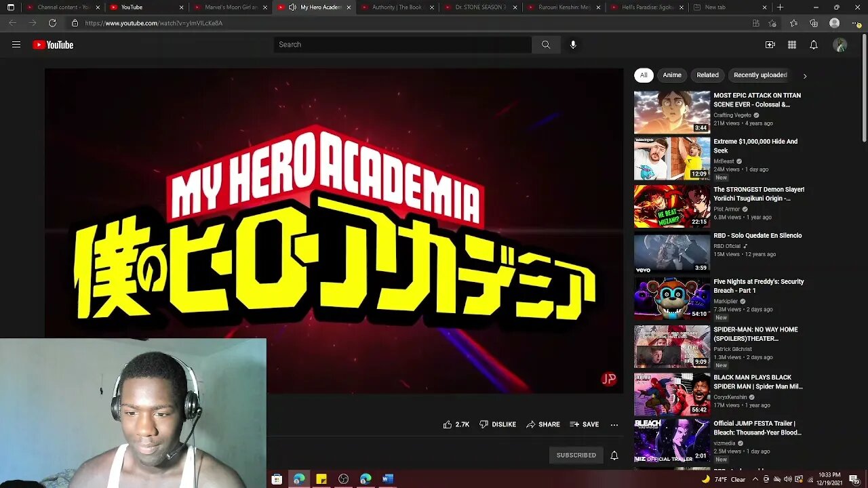
Task: Open Sticky Notes on the taskbar
Action: (321, 479)
